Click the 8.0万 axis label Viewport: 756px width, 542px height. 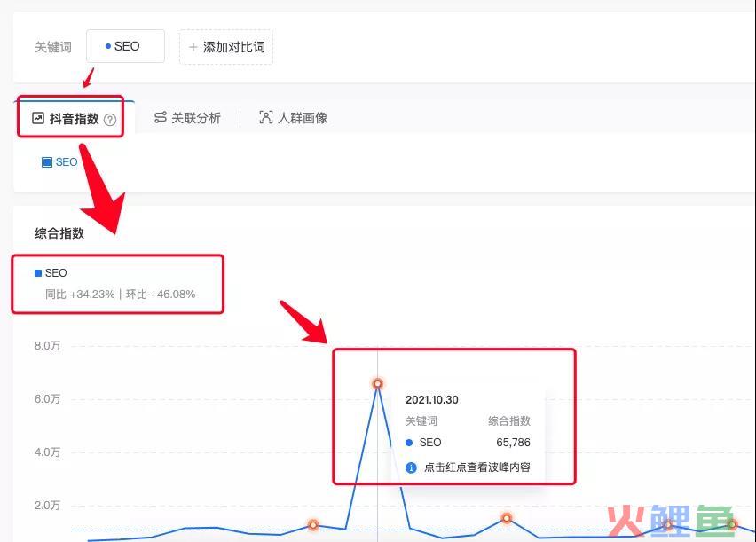pyautogui.click(x=47, y=346)
